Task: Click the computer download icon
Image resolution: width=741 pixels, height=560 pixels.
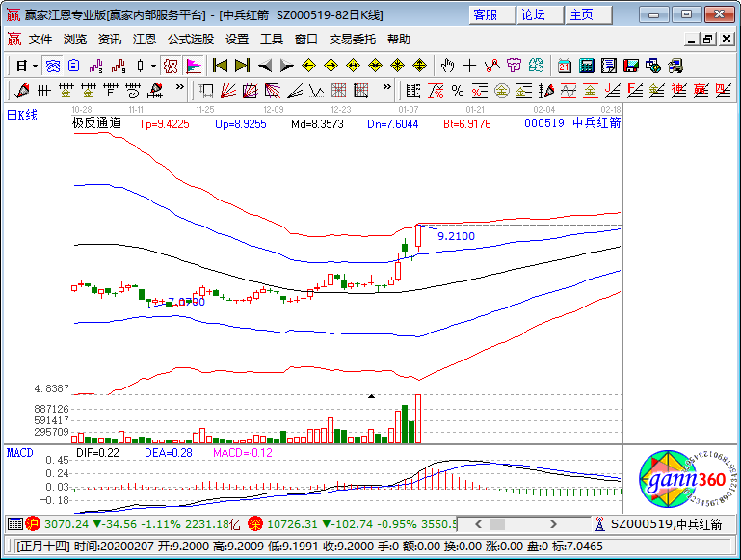Action: click(x=675, y=66)
